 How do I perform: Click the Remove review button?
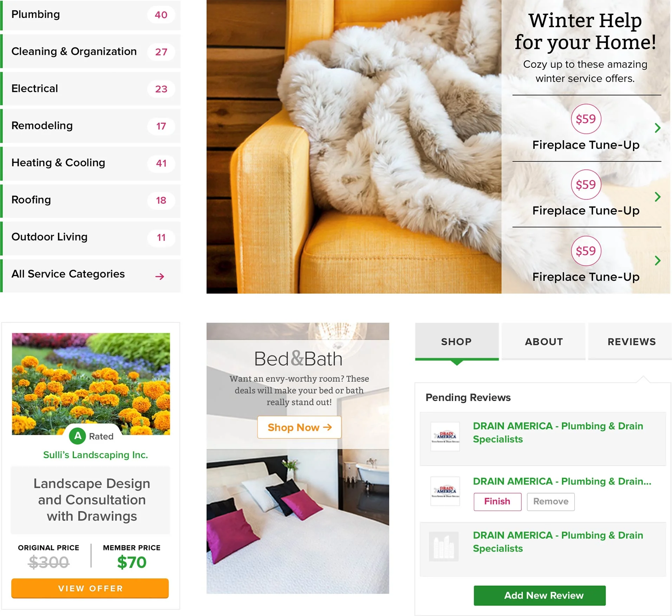coord(550,502)
